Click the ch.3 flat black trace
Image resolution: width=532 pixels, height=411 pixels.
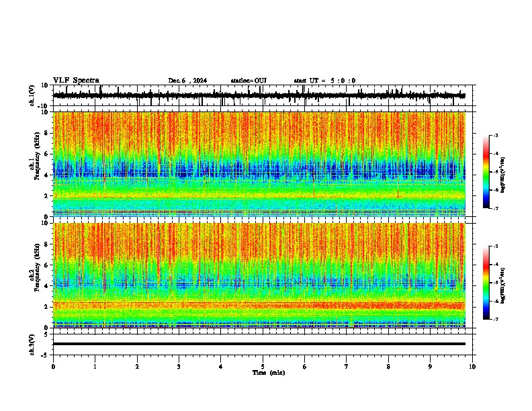click(x=259, y=344)
